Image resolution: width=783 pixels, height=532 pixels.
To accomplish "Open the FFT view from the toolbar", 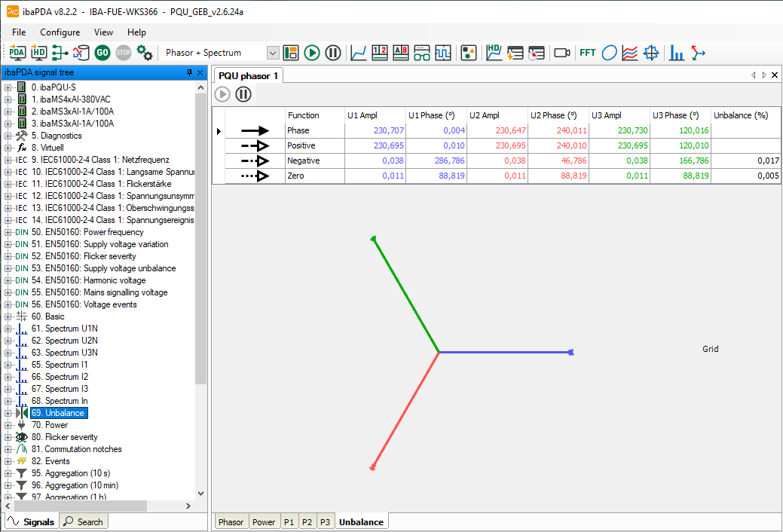I will tap(587, 53).
